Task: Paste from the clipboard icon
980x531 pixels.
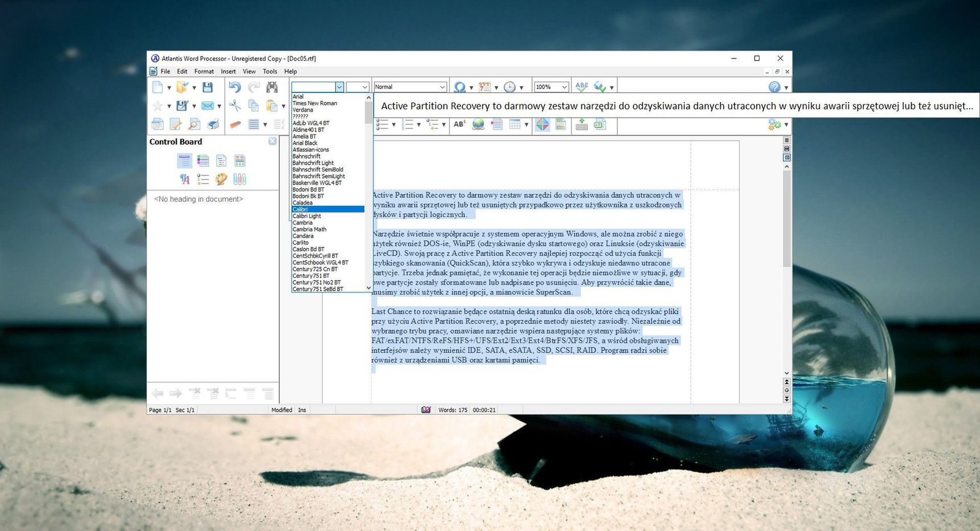Action: pyautogui.click(x=272, y=105)
